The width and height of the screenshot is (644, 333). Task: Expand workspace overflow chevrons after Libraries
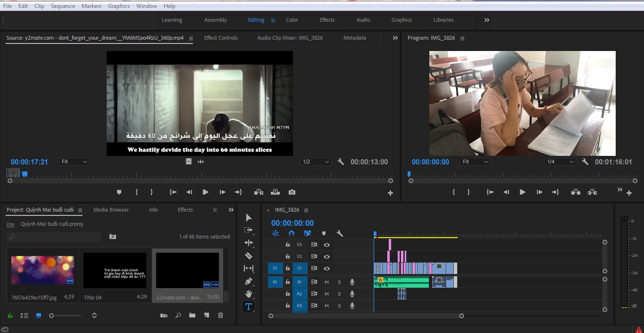pos(487,20)
